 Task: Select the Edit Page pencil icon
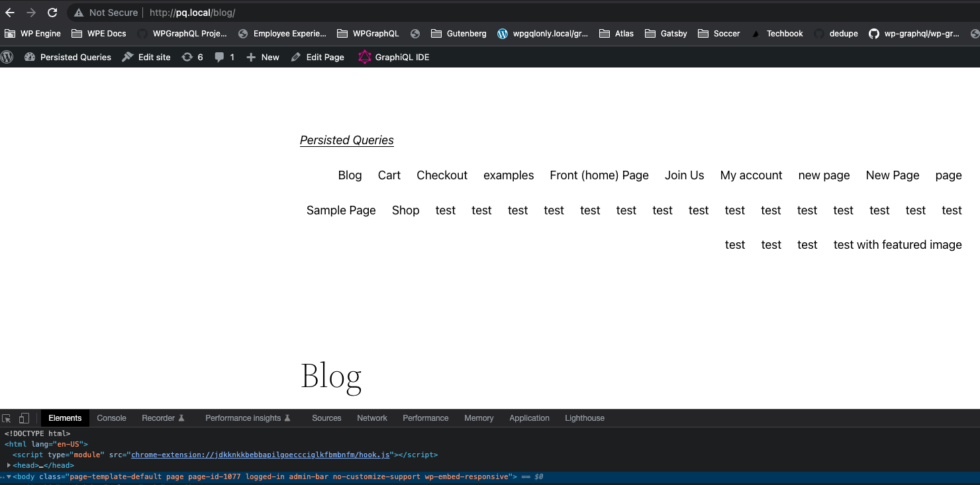(295, 57)
